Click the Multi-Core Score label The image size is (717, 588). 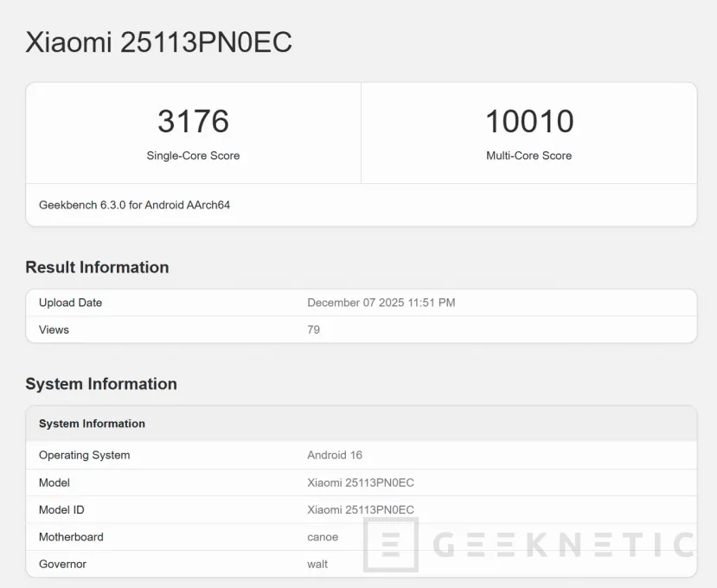tap(528, 156)
